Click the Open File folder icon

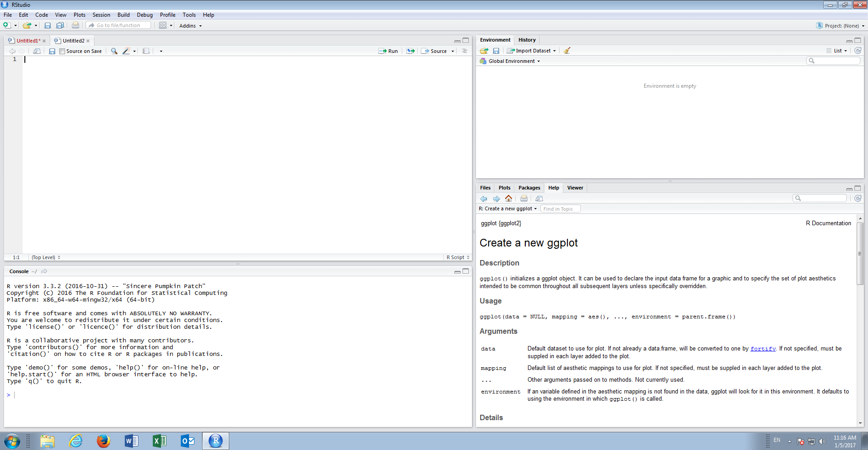27,25
